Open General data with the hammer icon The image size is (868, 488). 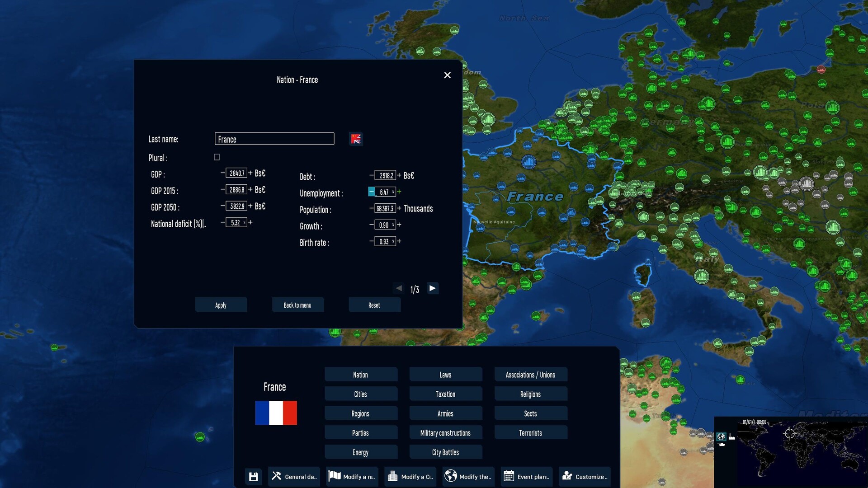(277, 476)
